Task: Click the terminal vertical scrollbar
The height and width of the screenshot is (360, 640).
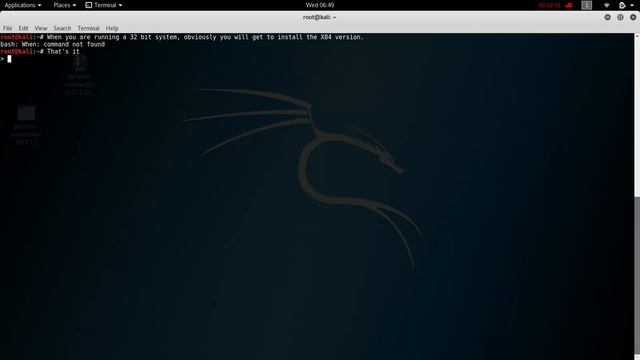Action: (x=637, y=196)
